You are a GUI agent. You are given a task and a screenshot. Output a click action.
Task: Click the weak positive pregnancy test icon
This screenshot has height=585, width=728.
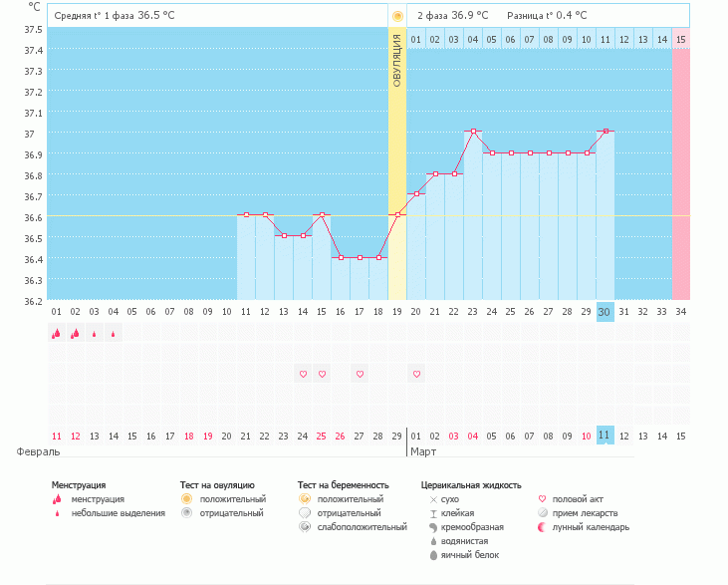(304, 526)
